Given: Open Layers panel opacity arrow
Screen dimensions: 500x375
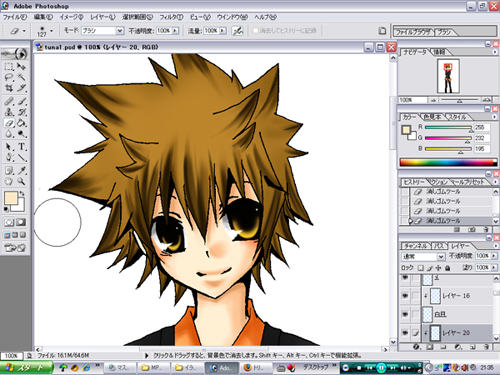Looking at the screenshot, I should tap(494, 256).
